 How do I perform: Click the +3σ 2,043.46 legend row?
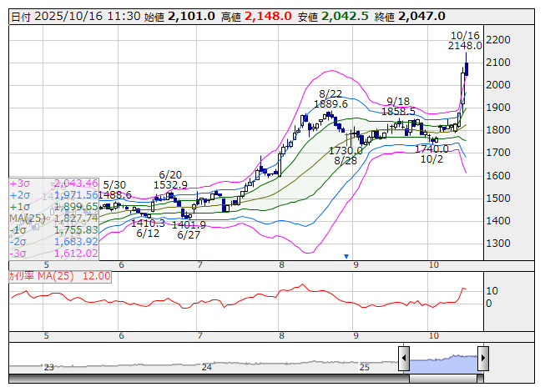click(x=54, y=183)
